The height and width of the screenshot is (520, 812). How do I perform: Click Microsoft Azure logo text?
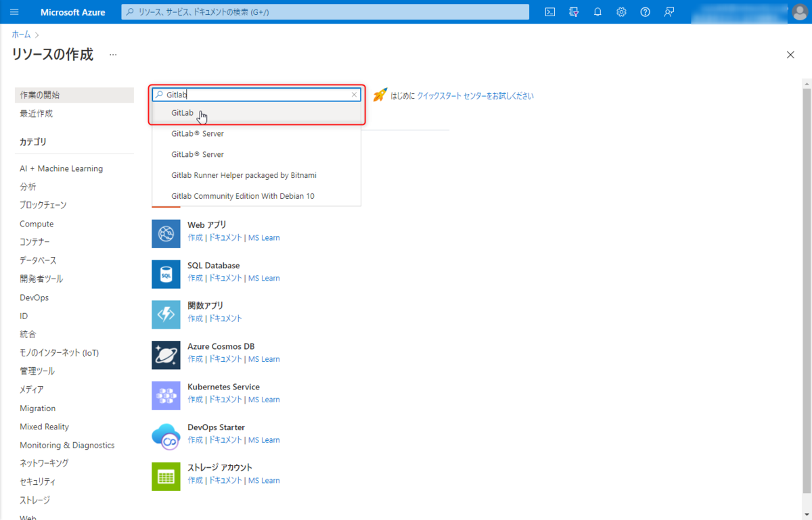pyautogui.click(x=72, y=12)
